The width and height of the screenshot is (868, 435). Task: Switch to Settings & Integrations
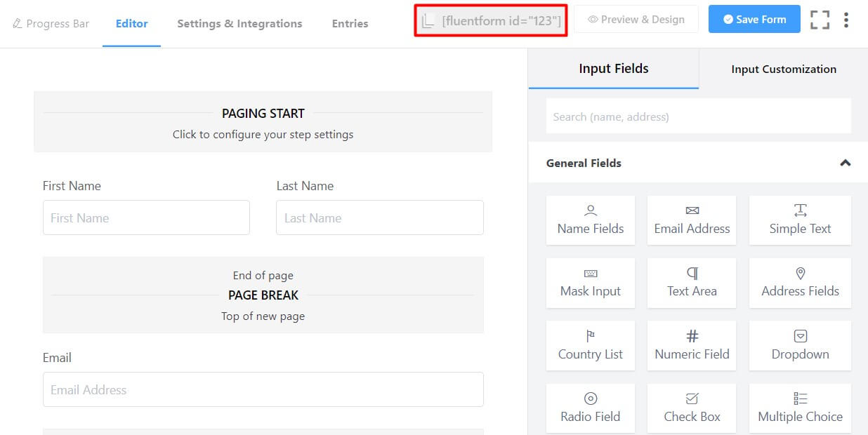239,23
